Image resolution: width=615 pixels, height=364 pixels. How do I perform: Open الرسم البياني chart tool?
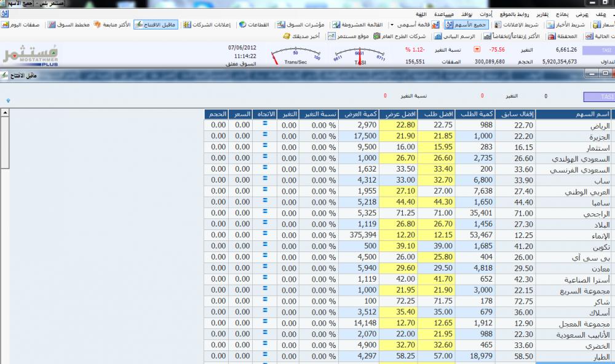[455, 36]
